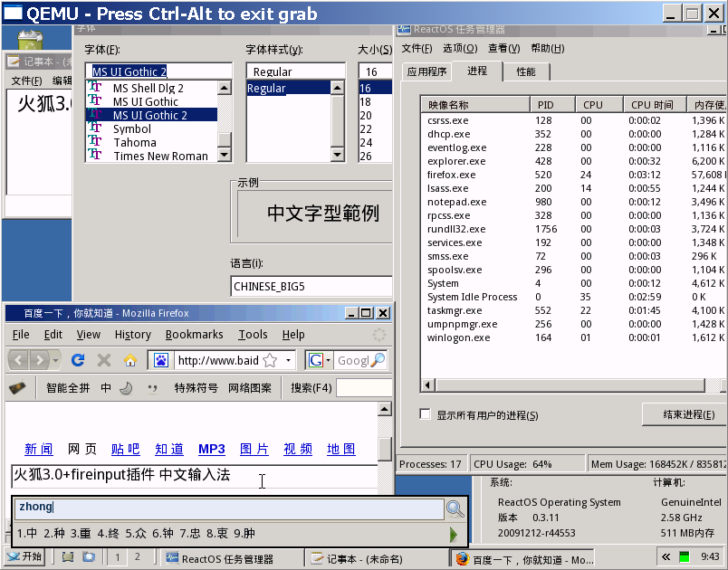The height and width of the screenshot is (570, 728).
Task: Toggle the half-moon width mode icon
Action: [126, 388]
